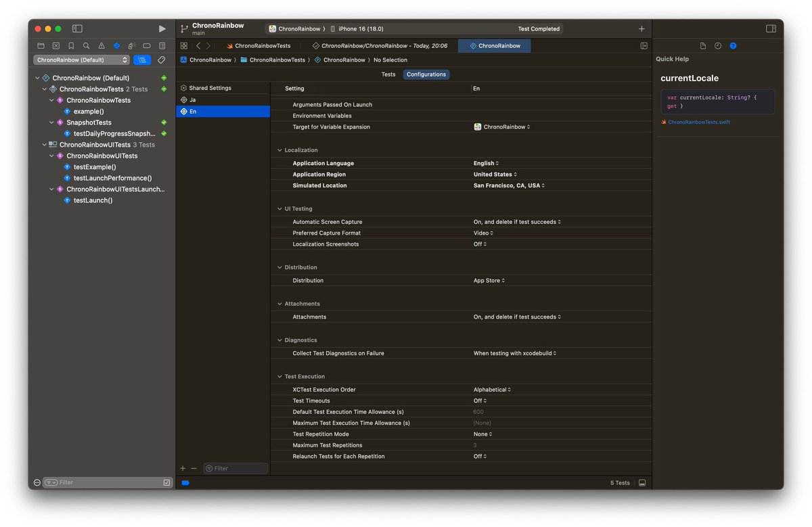Open Preferred Capture Format Video popup
This screenshot has width=812, height=527.
tap(483, 233)
